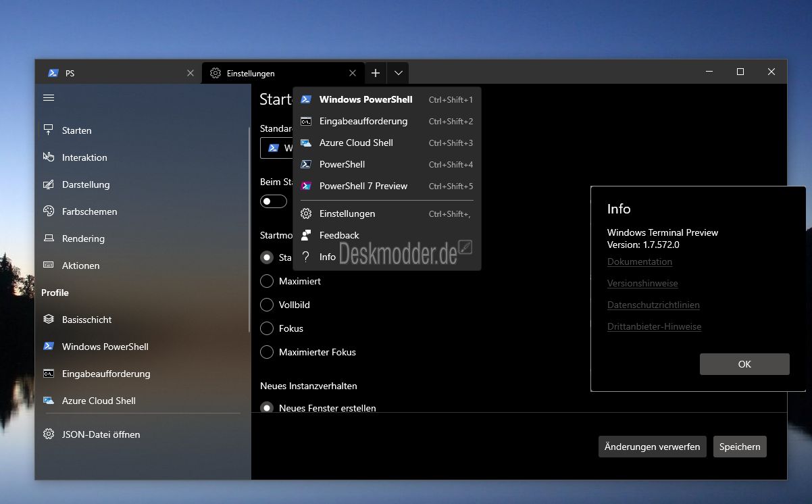The image size is (812, 504).
Task: Click the Windows PowerShell icon in dropdown menu
Action: [306, 99]
